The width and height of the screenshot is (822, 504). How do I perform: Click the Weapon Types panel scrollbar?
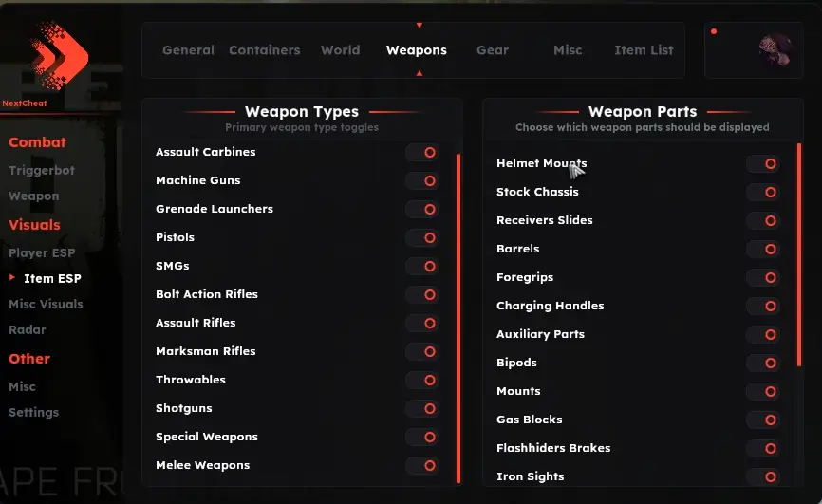(458, 318)
